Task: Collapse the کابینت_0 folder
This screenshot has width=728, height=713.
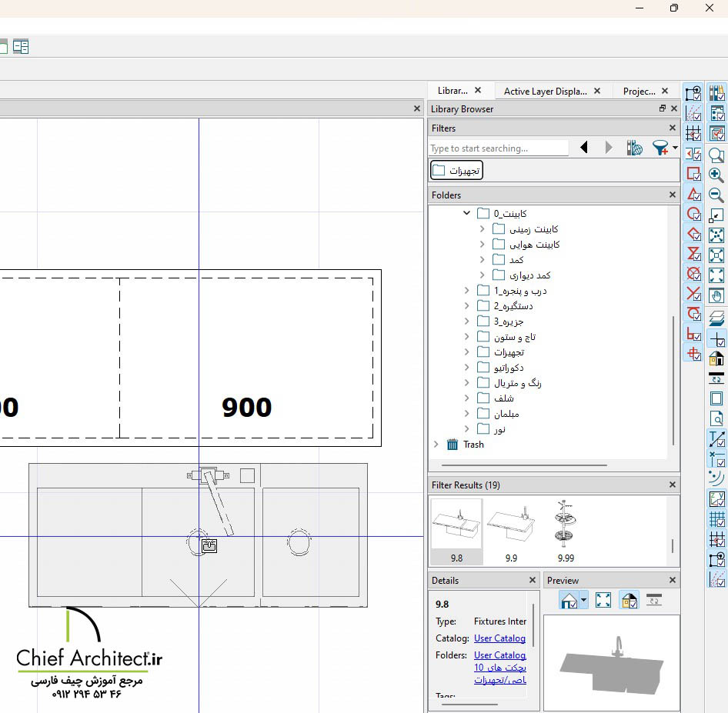Action: [x=467, y=213]
